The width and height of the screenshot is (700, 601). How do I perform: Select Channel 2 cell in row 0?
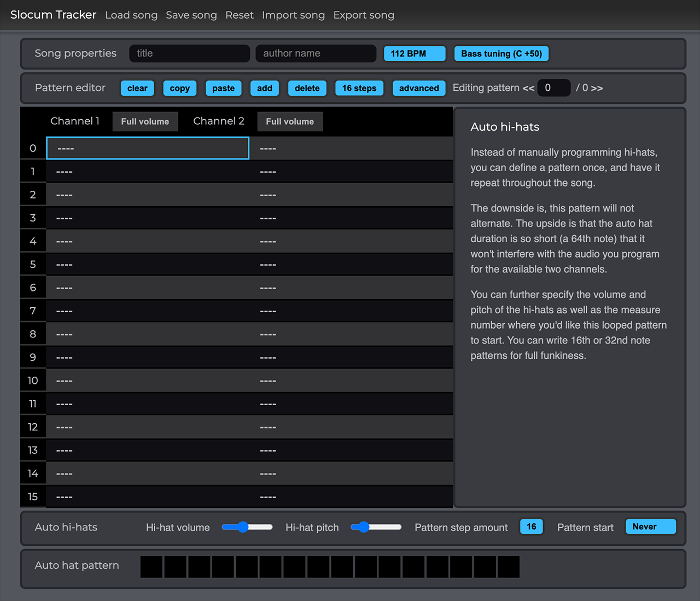[x=352, y=148]
